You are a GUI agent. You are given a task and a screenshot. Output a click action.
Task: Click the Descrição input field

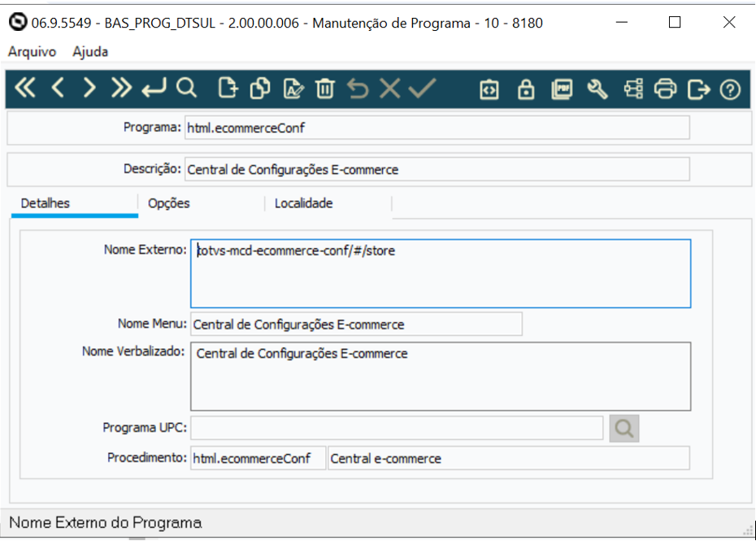[437, 169]
